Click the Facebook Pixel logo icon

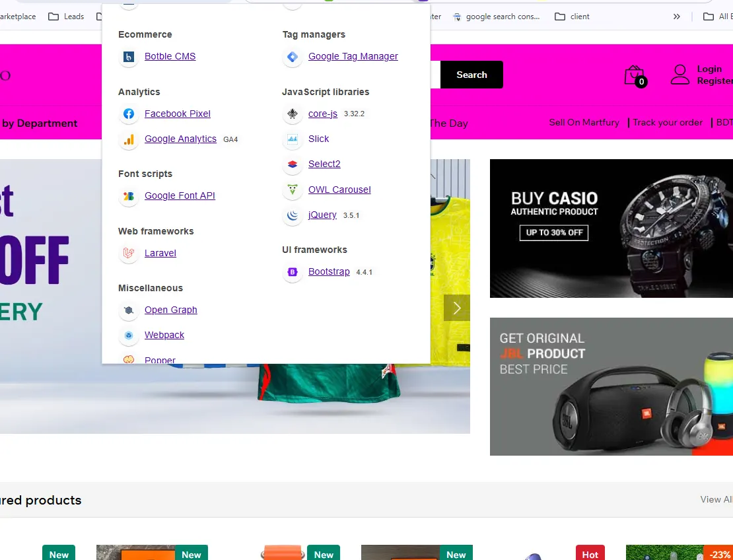point(129,114)
